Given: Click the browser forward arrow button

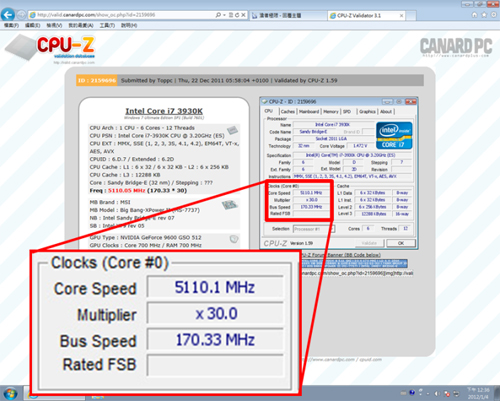Looking at the screenshot, I should pyautogui.click(x=21, y=15).
